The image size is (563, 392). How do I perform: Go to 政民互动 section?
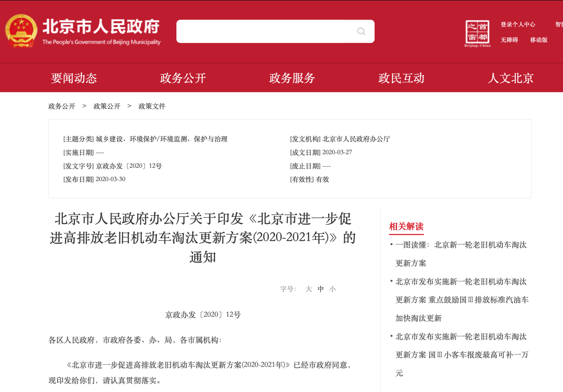point(401,78)
